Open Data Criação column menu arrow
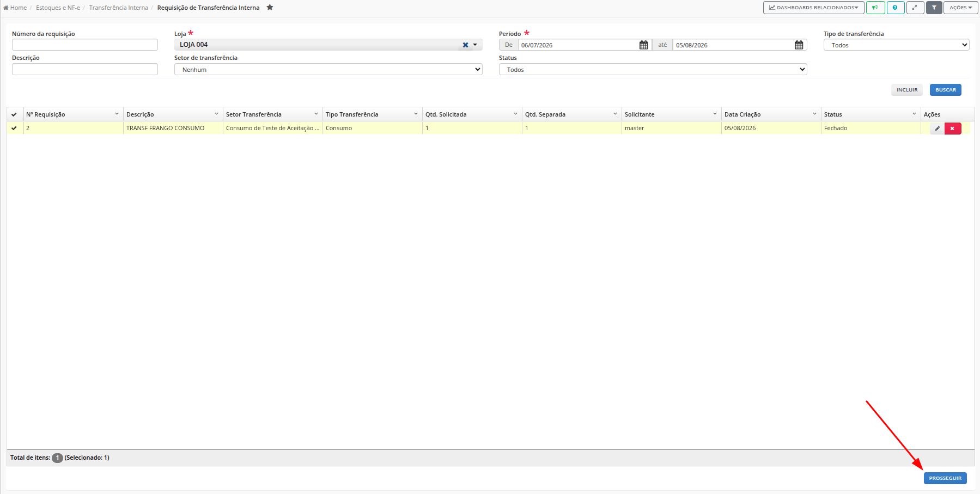The width and height of the screenshot is (980, 494). tap(814, 114)
